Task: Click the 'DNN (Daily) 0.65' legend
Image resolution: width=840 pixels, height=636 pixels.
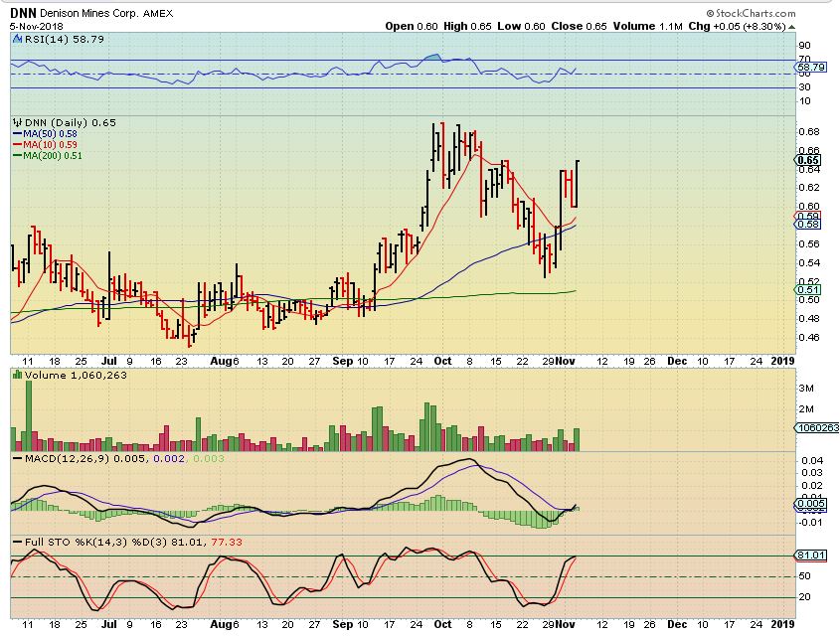Action: coord(71,122)
